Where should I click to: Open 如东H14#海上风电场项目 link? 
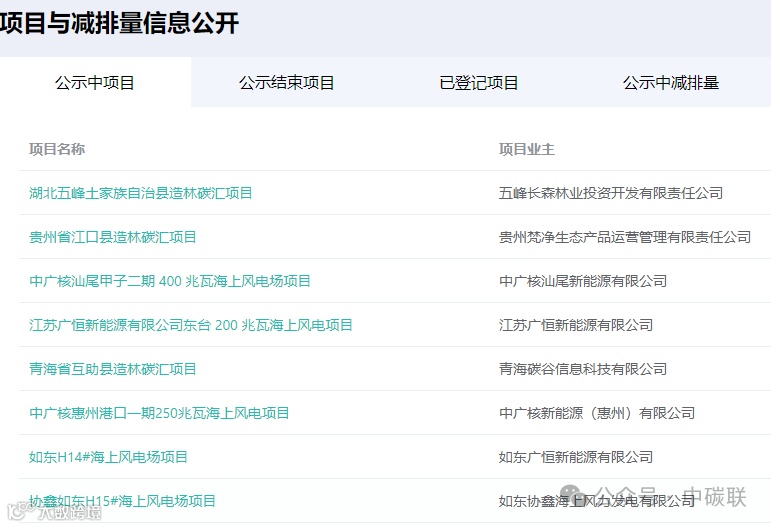pyautogui.click(x=108, y=457)
